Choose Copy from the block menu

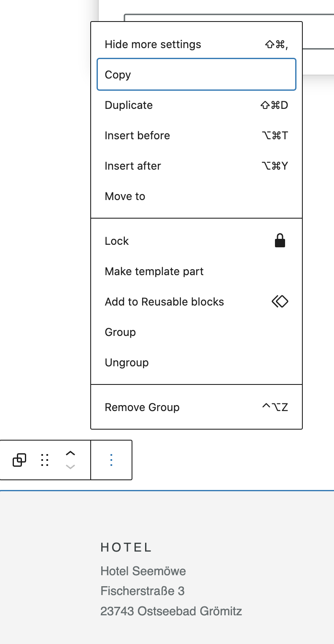tap(197, 74)
